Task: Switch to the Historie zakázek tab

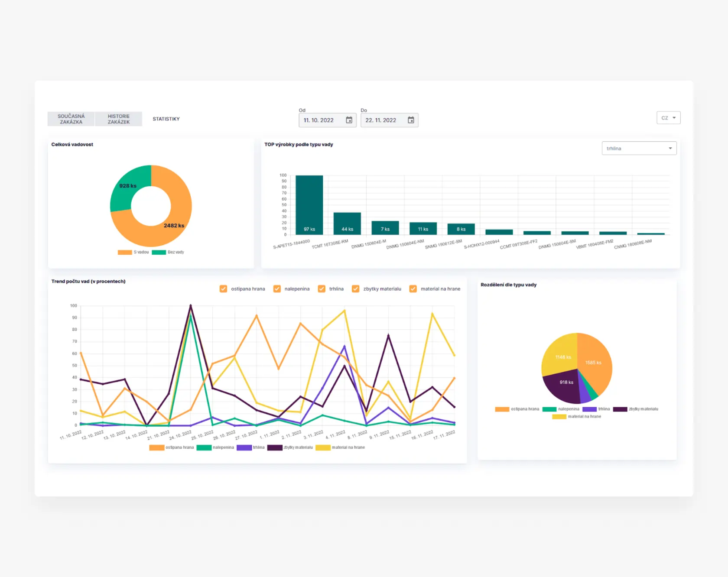Action: click(x=119, y=119)
